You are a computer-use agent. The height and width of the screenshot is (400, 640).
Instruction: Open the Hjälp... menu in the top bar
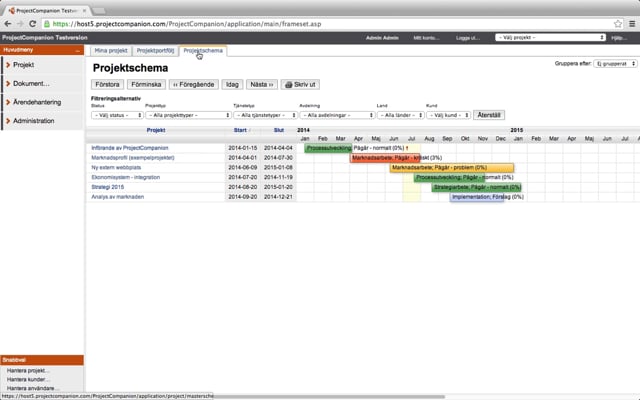coord(619,38)
